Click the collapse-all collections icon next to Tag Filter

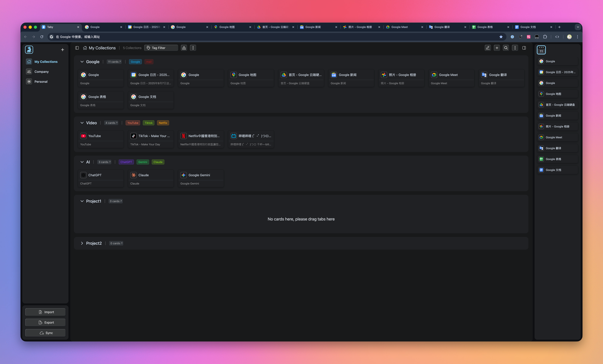point(184,48)
